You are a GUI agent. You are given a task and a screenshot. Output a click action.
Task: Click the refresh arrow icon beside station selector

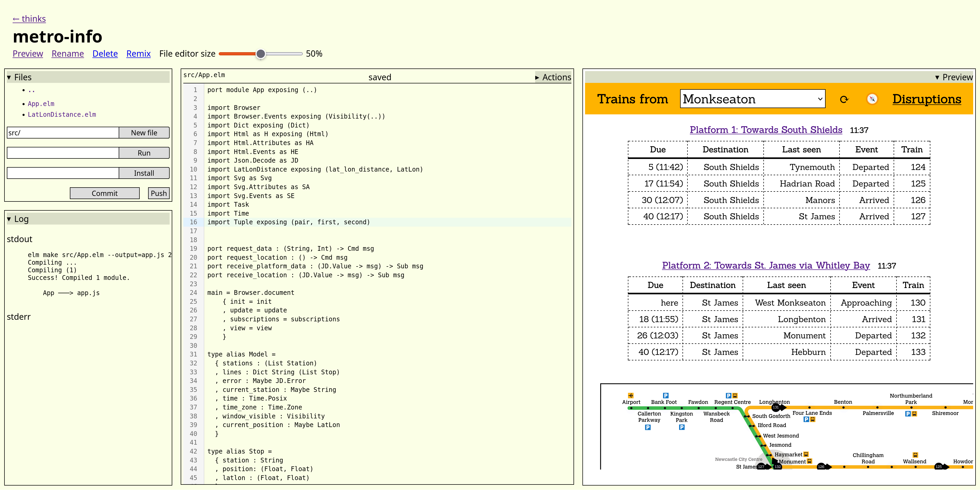coord(844,99)
